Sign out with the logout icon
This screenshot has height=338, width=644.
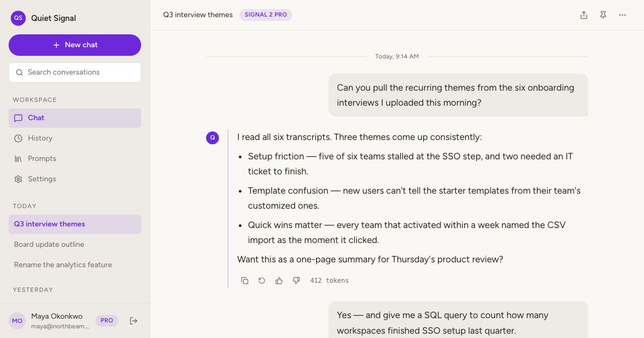pyautogui.click(x=134, y=321)
